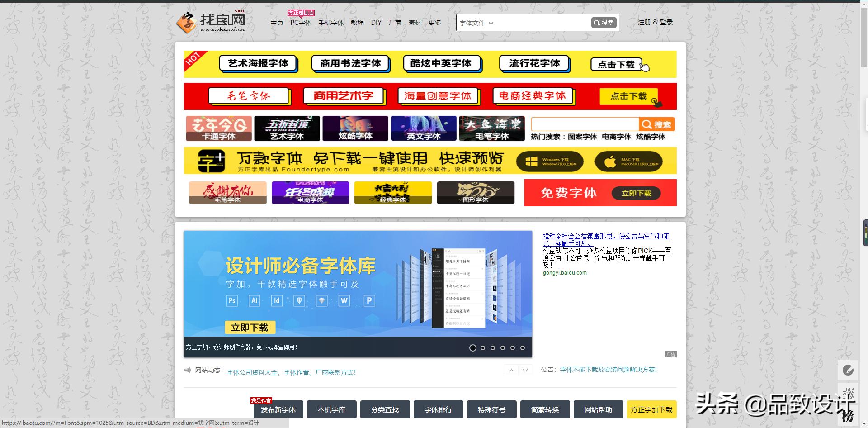This screenshot has width=868, height=428.
Task: Select the fifth carousel indicator dot
Action: point(513,348)
